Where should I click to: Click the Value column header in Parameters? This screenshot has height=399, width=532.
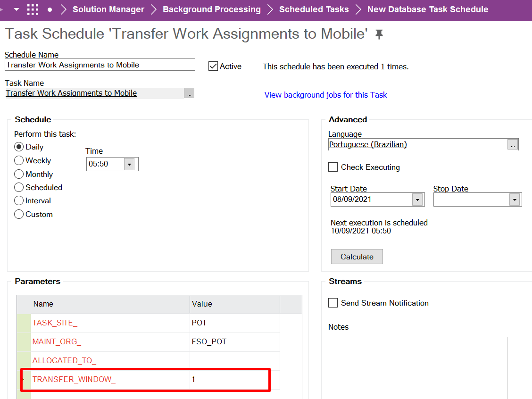click(235, 304)
